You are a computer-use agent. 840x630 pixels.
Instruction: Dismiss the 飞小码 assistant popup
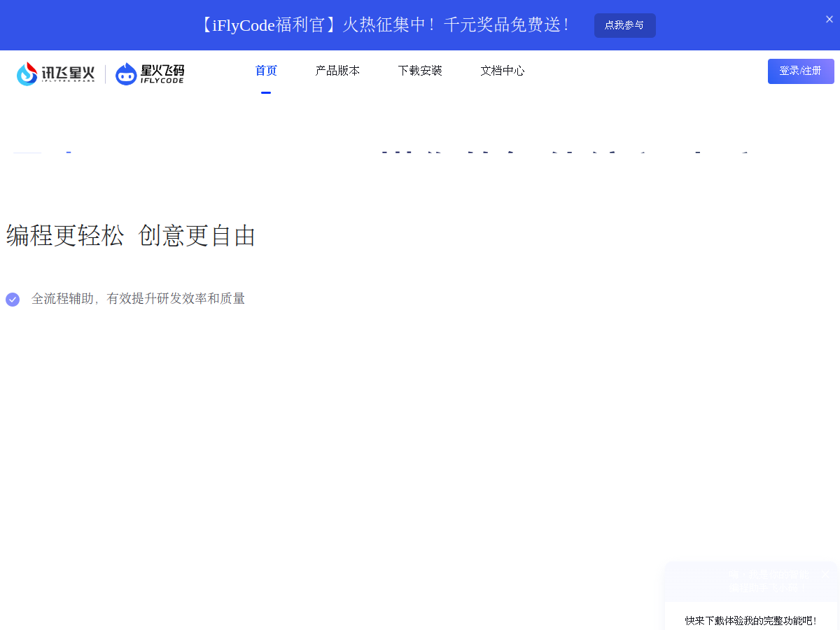click(825, 574)
